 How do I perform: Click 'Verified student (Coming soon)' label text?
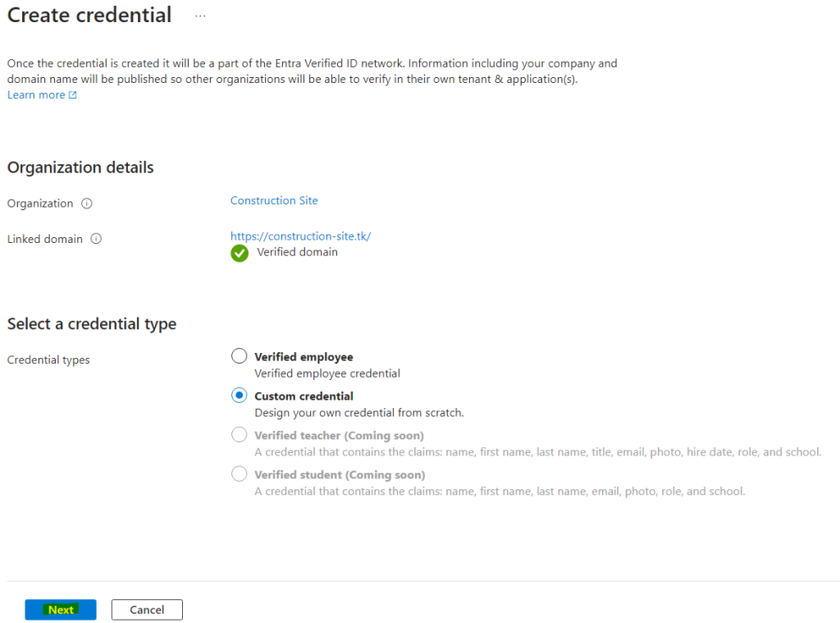point(340,475)
